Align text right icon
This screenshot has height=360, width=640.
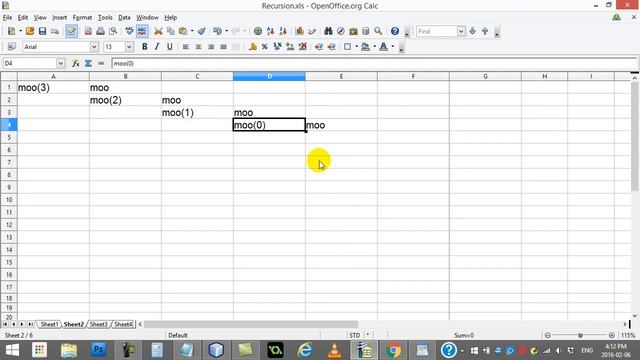coord(211,47)
